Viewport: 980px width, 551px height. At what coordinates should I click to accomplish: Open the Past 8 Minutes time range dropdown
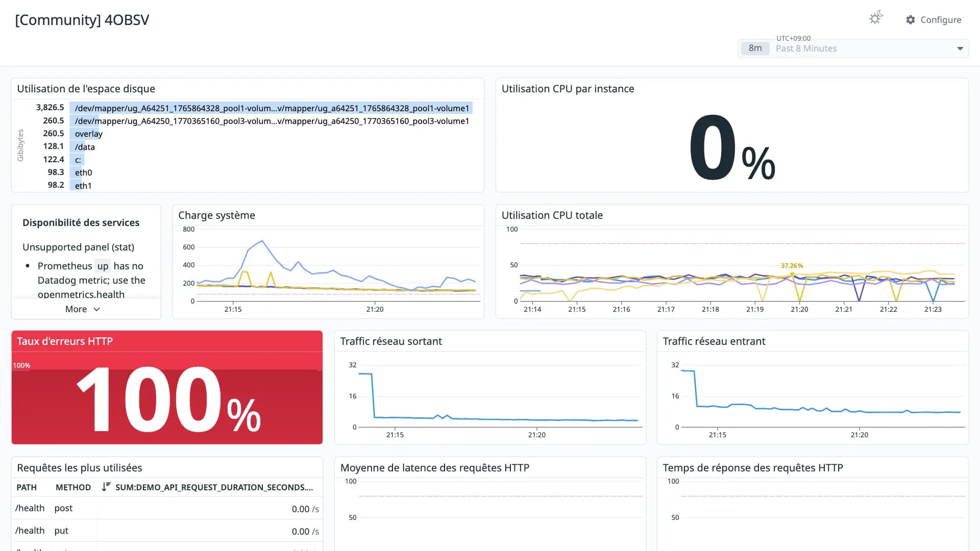click(x=853, y=48)
